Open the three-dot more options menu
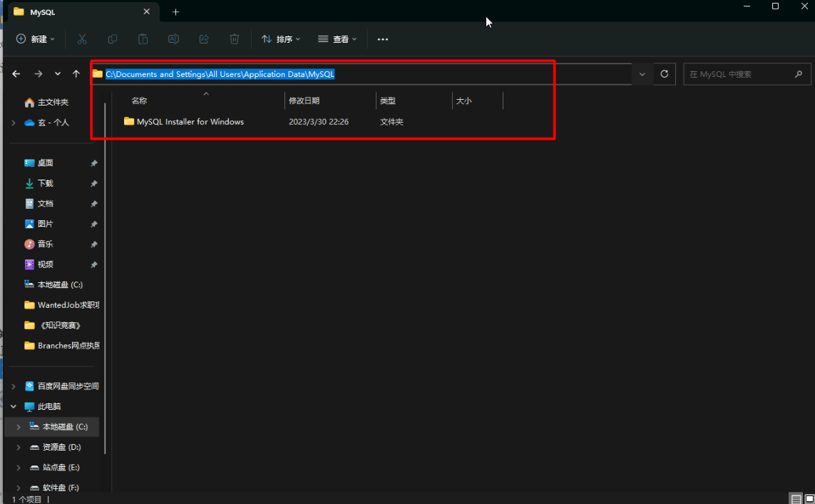Image resolution: width=815 pixels, height=504 pixels. 383,39
